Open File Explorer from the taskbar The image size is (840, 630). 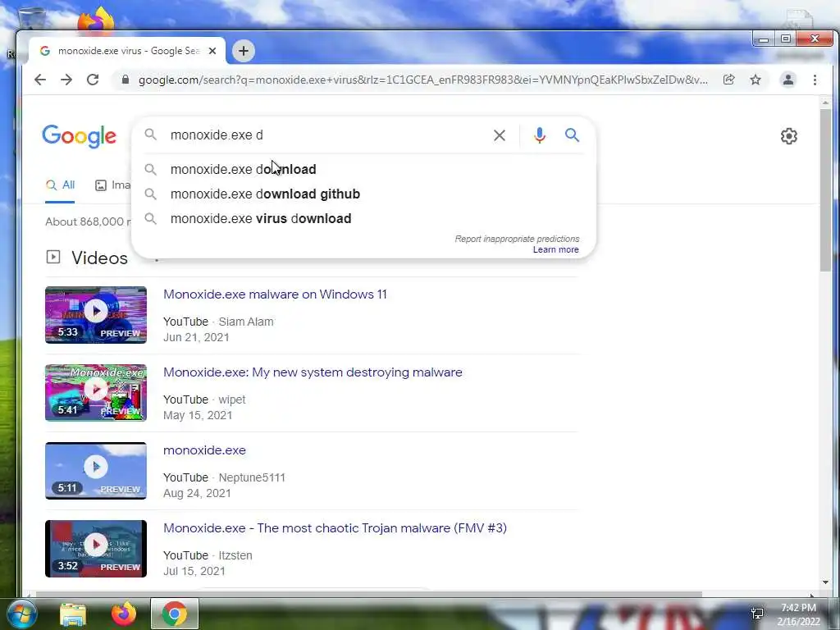tap(73, 614)
